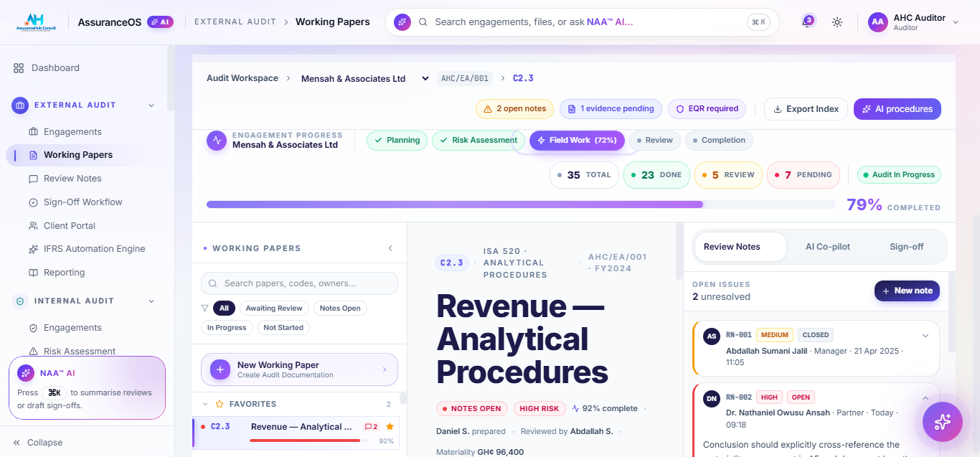The height and width of the screenshot is (457, 980).
Task: Click the AssuranceHub Consult logo
Action: (x=34, y=22)
